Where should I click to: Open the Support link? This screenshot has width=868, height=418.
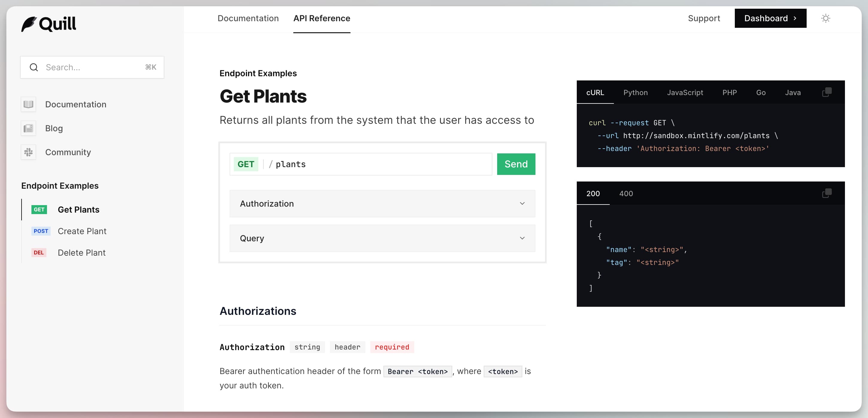click(x=704, y=18)
